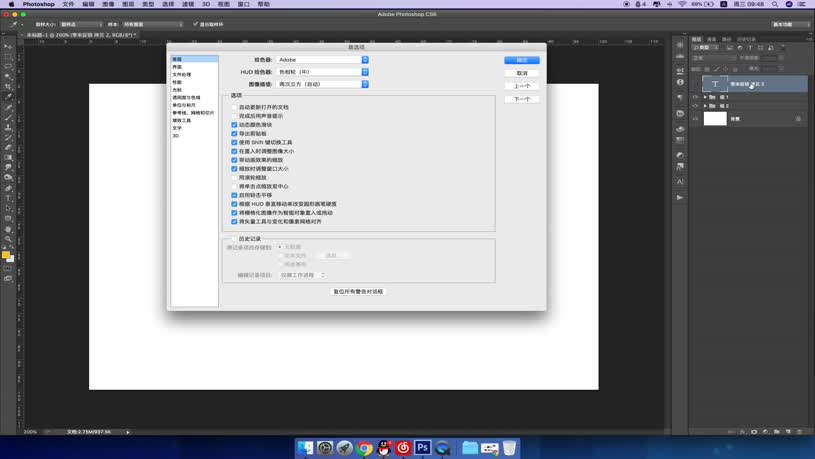Click the yellow foreground color swatch

tap(5, 255)
